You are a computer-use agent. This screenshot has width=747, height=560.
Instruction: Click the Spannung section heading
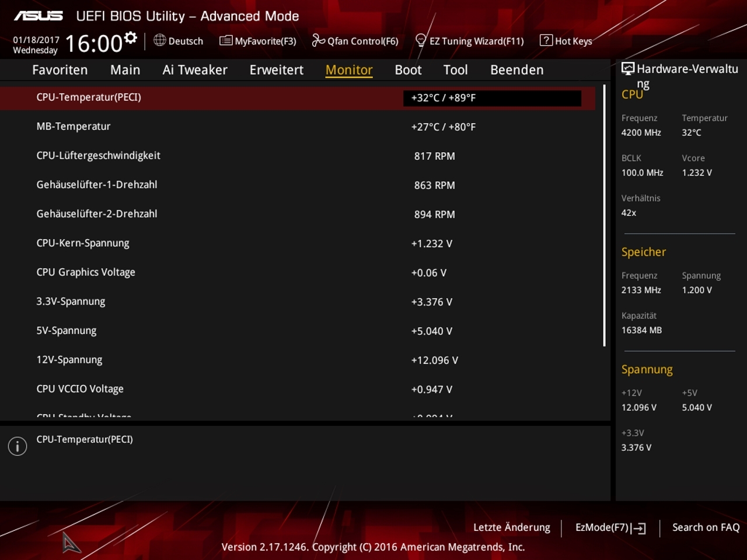pos(647,369)
